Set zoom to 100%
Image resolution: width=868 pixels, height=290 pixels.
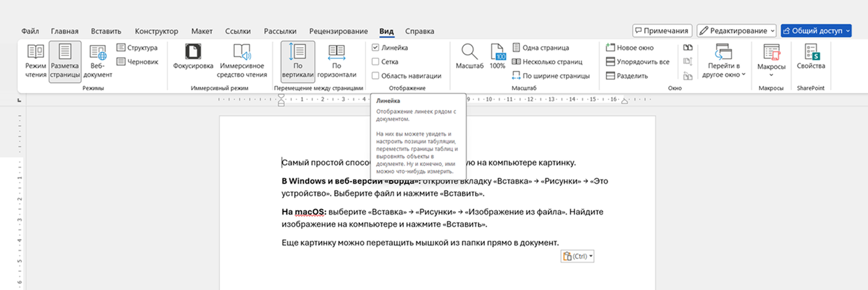[497, 57]
